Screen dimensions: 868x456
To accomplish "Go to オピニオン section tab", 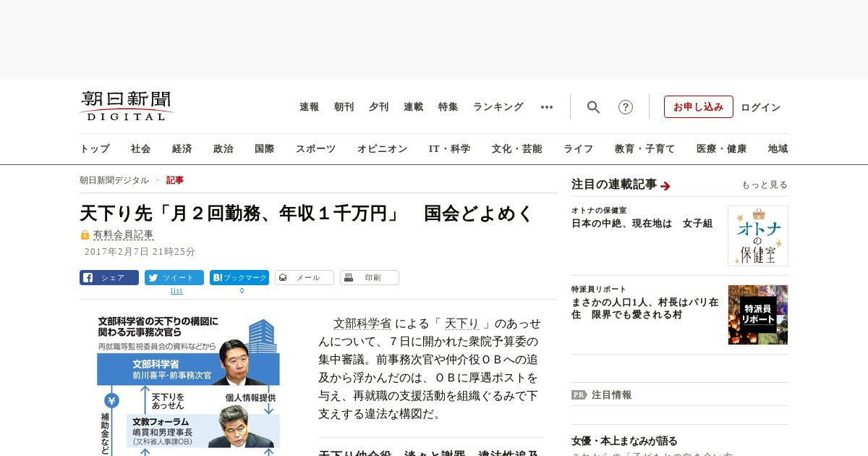I will (382, 148).
